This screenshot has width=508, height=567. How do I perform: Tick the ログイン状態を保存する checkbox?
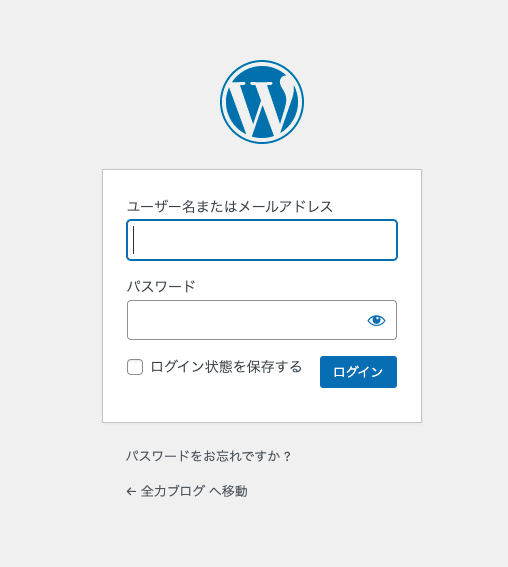coord(135,367)
